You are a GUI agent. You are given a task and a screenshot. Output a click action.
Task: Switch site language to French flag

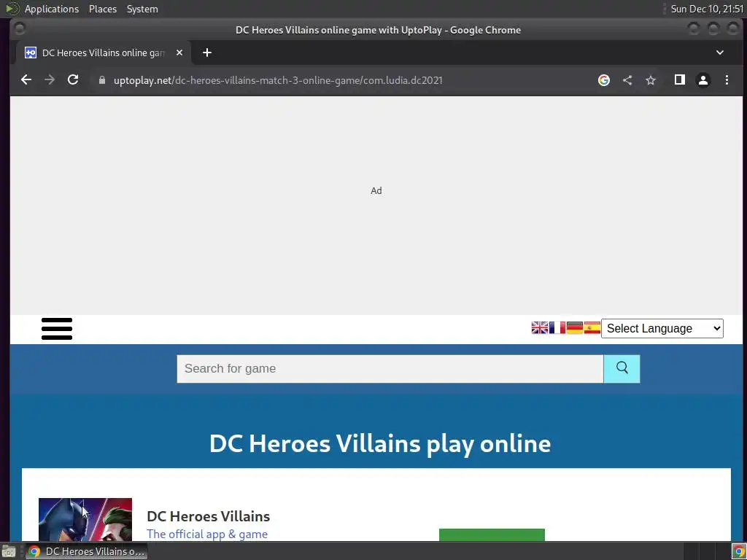(557, 328)
